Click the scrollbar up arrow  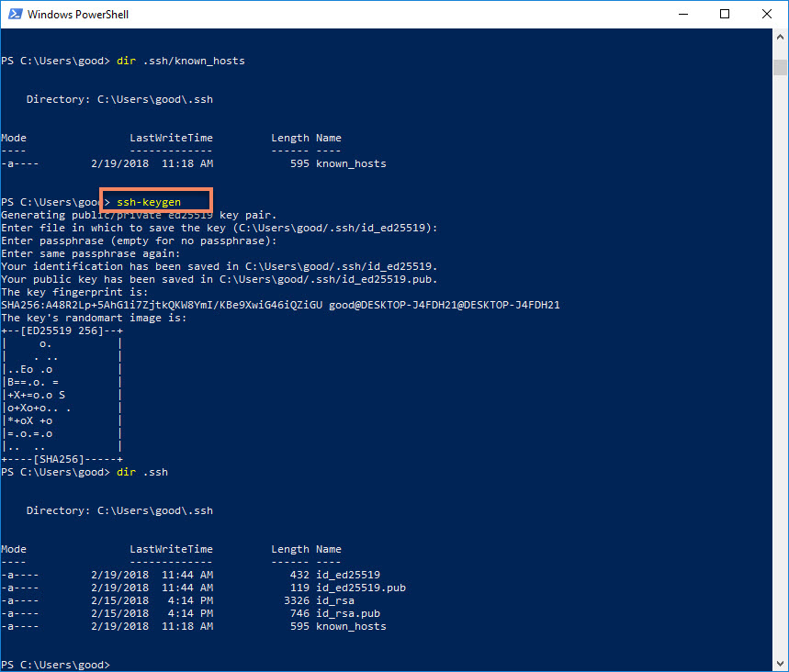point(780,38)
